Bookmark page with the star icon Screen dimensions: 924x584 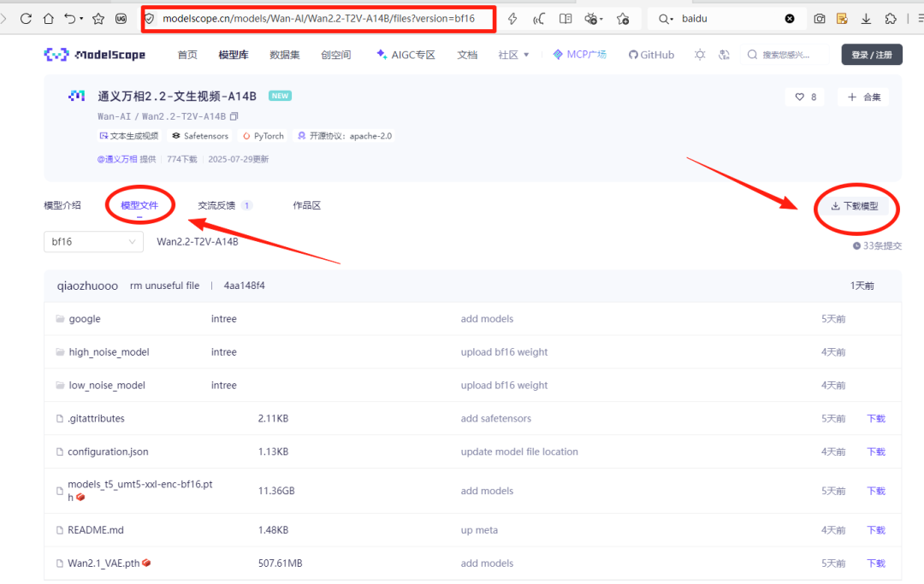click(x=98, y=19)
